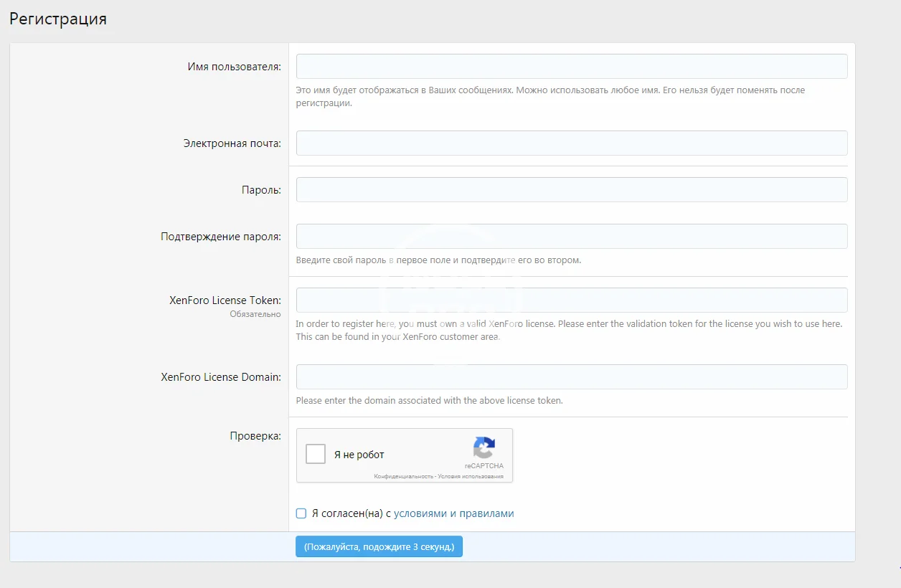Click the "Проверка:" label
901x588 pixels.
pos(255,436)
